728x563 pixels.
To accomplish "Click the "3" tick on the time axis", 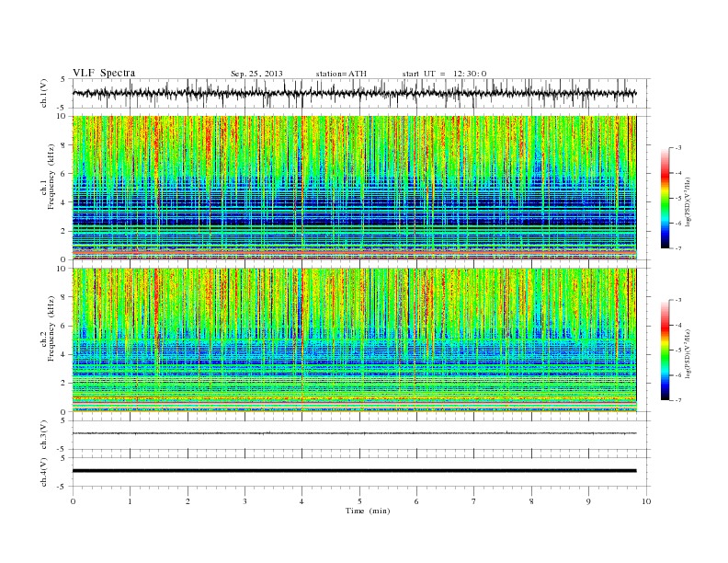I will click(245, 501).
